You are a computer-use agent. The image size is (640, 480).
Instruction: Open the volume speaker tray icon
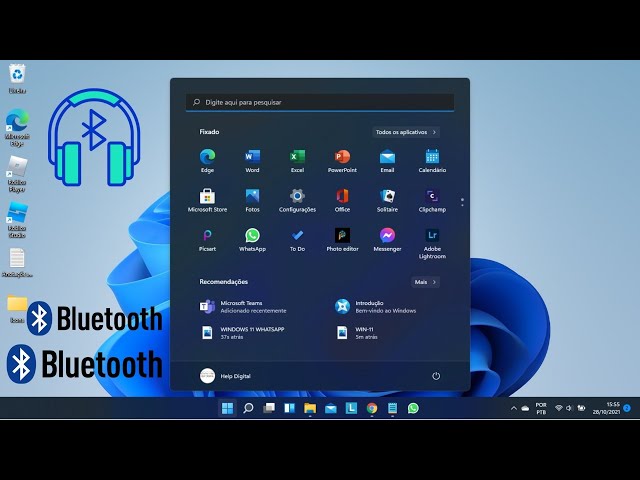click(569, 408)
